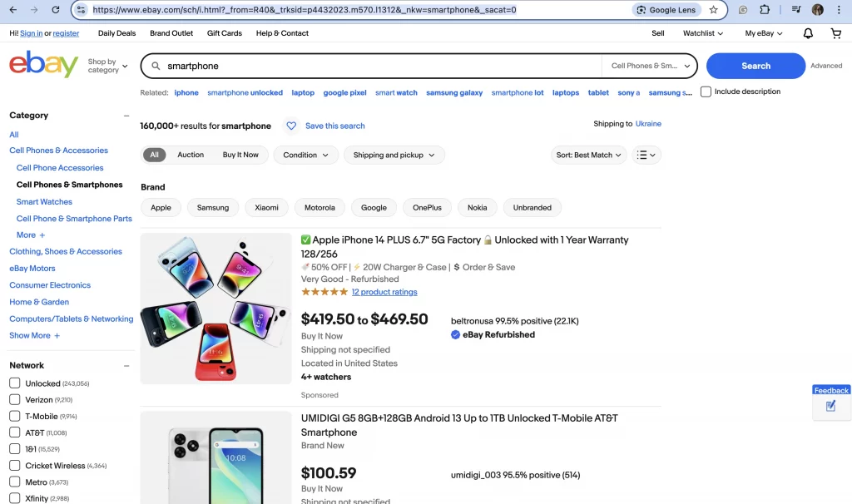This screenshot has width=852, height=504.
Task: Reload the page with the refresh icon
Action: pos(56,10)
